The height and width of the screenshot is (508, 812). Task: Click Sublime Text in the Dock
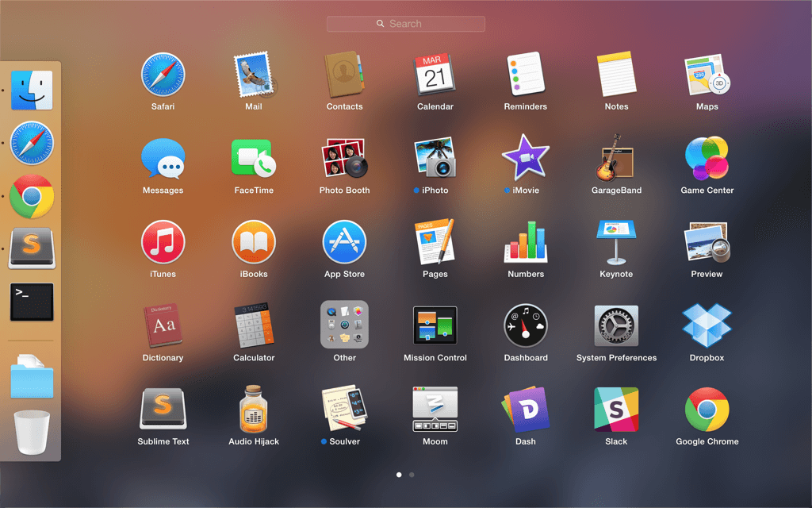pos(32,248)
